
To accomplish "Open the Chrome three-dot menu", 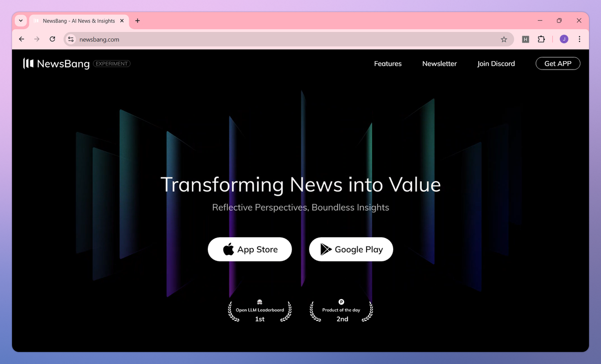I will pos(579,39).
